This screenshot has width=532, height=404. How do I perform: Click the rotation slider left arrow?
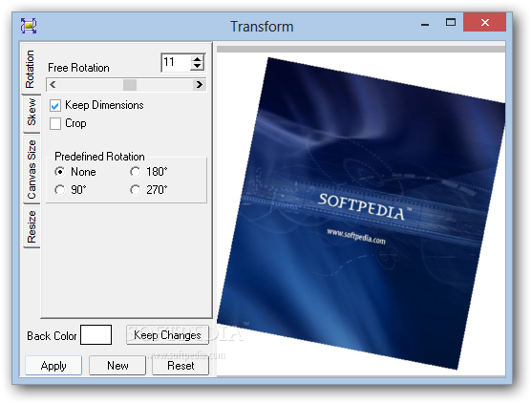(53, 84)
